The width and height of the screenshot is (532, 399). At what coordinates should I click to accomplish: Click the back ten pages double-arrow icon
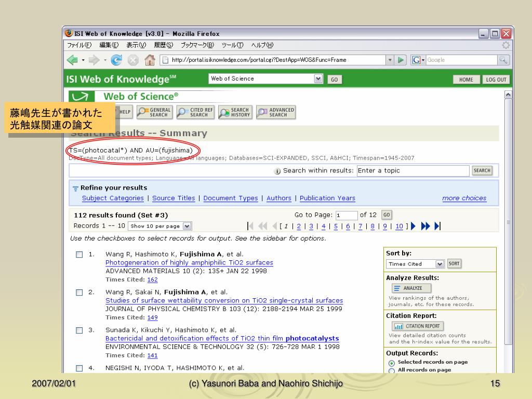(x=262, y=226)
